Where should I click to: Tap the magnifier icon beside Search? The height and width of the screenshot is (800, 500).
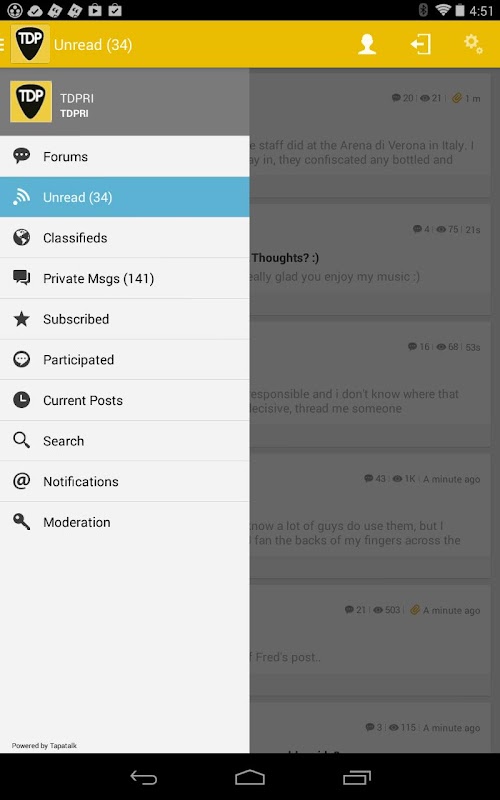tap(21, 440)
